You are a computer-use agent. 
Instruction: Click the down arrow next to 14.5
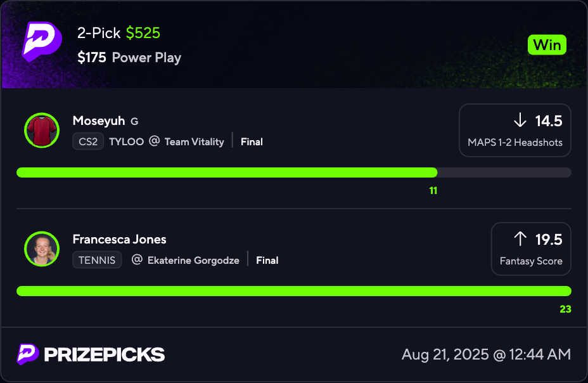pyautogui.click(x=520, y=120)
